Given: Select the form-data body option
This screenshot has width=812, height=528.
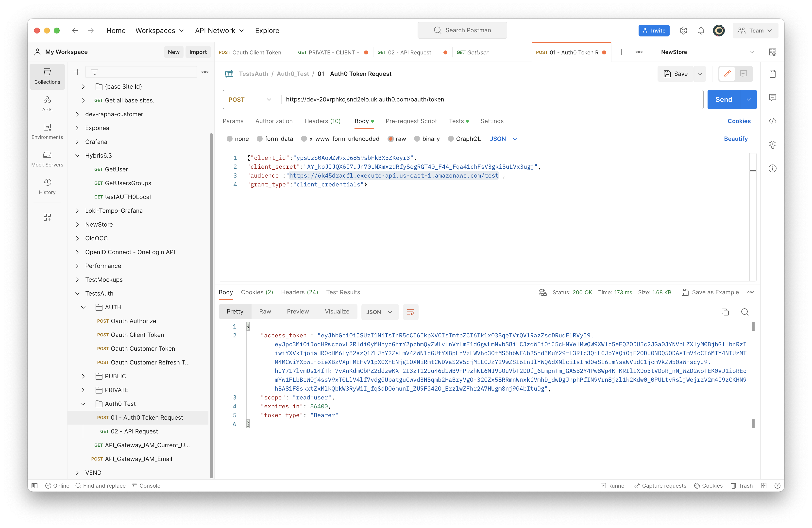Looking at the screenshot, I should [260, 139].
